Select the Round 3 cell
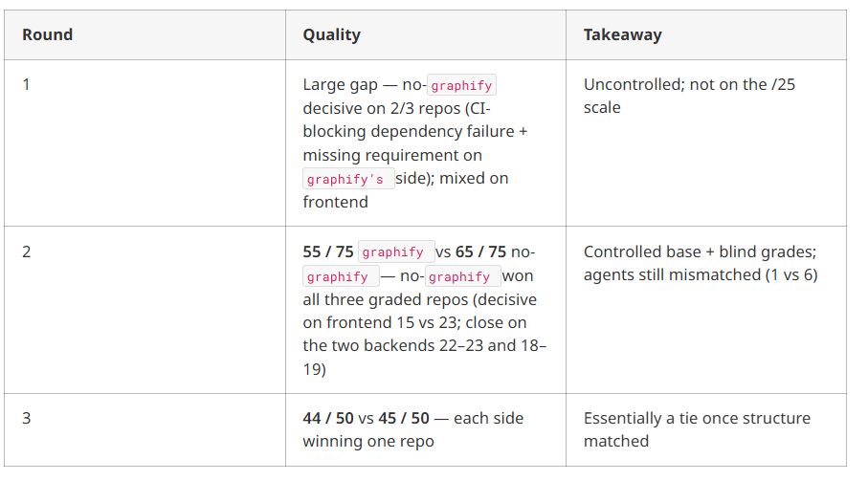Viewport: 868px width, 481px height. coord(145,429)
